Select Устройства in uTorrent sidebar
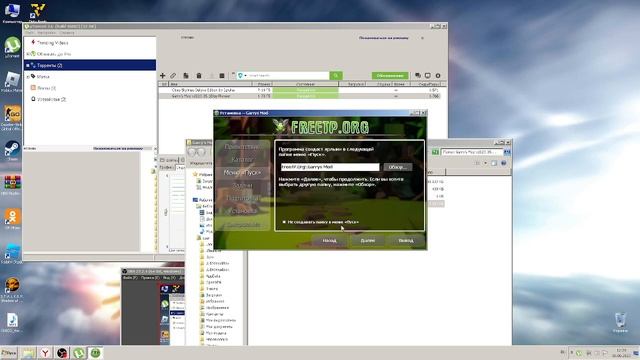 [x=51, y=99]
